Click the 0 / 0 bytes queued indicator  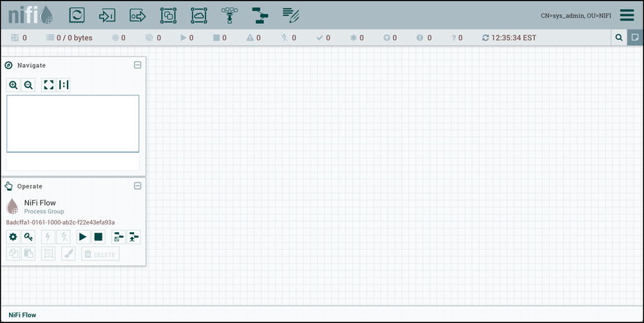tap(69, 38)
